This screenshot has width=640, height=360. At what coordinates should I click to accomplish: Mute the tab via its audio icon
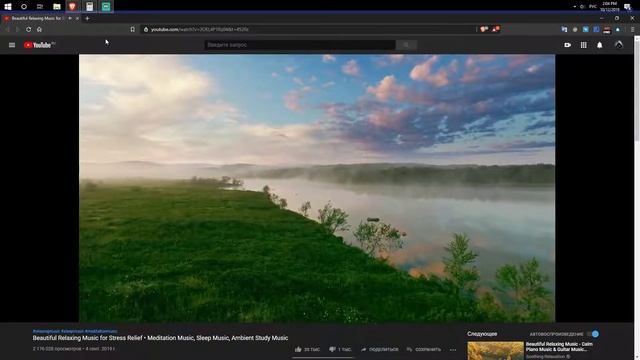coord(70,18)
